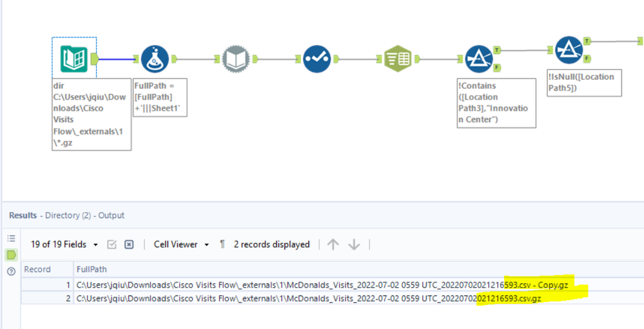Select the Directory tool on the canvas
The height and width of the screenshot is (329, 644).
[x=74, y=59]
